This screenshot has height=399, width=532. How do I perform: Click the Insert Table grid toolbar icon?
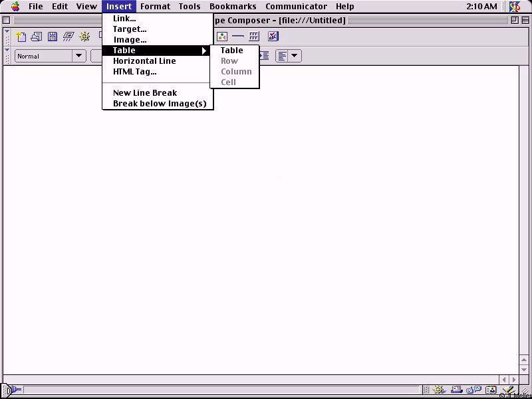[254, 37]
